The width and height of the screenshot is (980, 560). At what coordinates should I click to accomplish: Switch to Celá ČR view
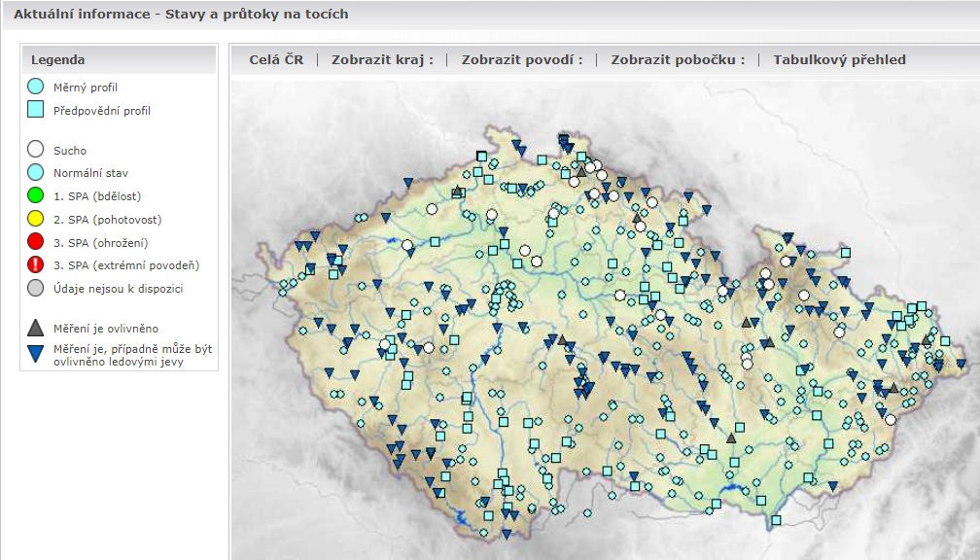pyautogui.click(x=276, y=59)
